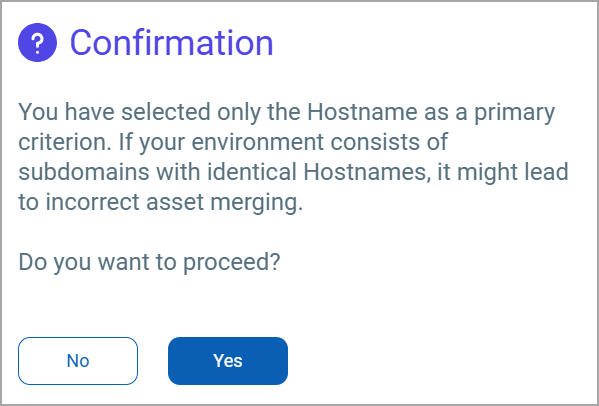Click the question mark symbol in the header
This screenshot has height=406, width=599.
[x=37, y=42]
